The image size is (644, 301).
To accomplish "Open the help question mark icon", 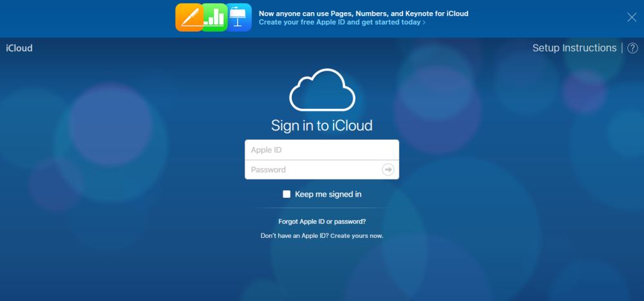I will [632, 48].
